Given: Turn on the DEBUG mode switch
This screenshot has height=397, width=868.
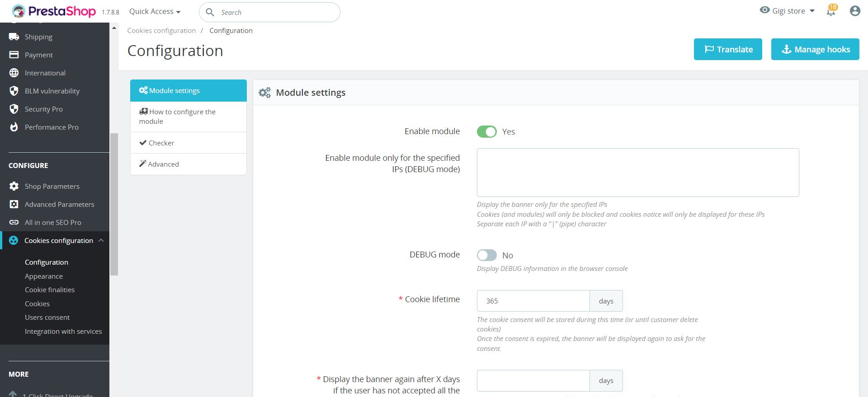Looking at the screenshot, I should click(x=486, y=255).
